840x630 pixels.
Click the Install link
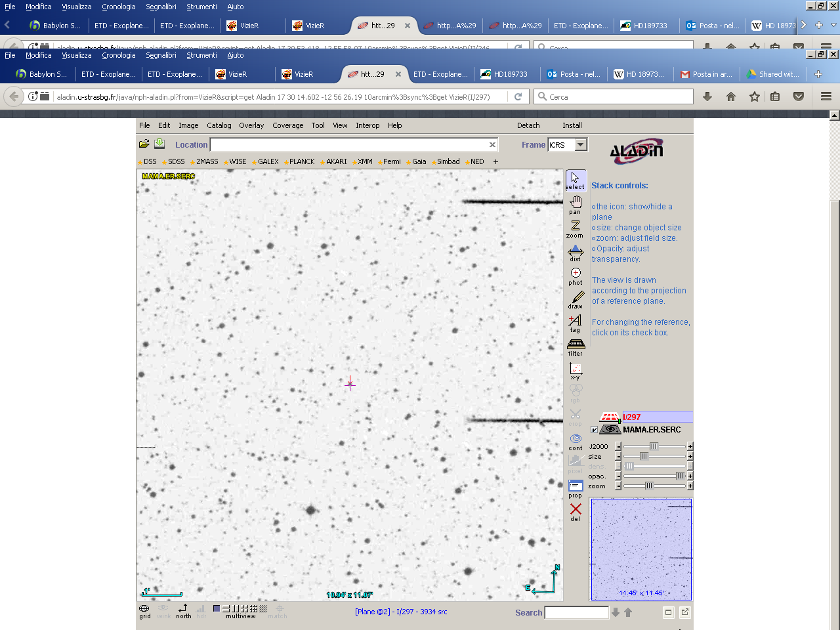[572, 125]
